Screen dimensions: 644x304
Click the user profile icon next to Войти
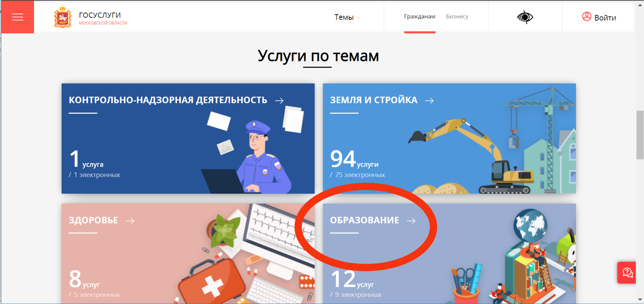pyautogui.click(x=587, y=17)
